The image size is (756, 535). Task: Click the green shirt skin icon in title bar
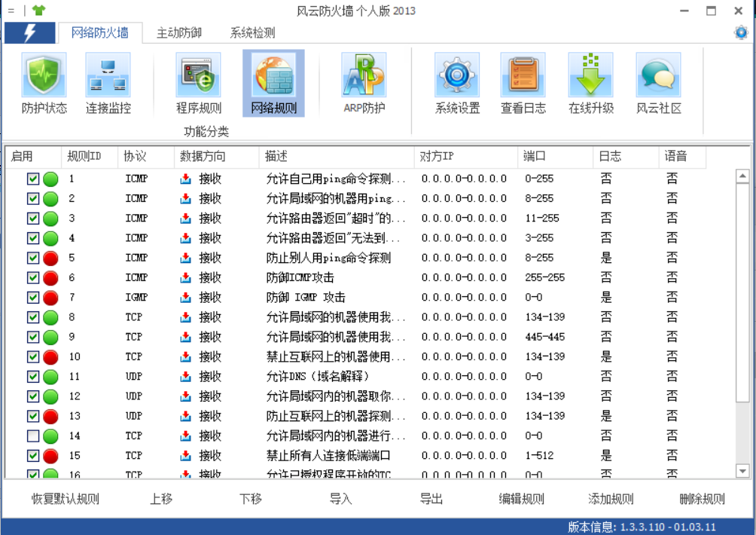[x=38, y=10]
